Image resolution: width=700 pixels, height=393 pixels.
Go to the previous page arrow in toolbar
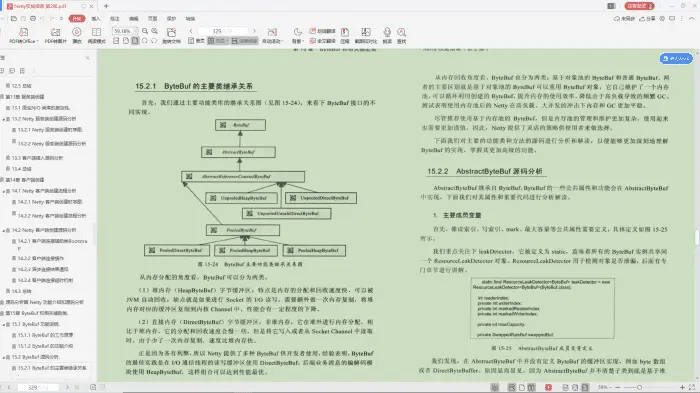point(191,31)
